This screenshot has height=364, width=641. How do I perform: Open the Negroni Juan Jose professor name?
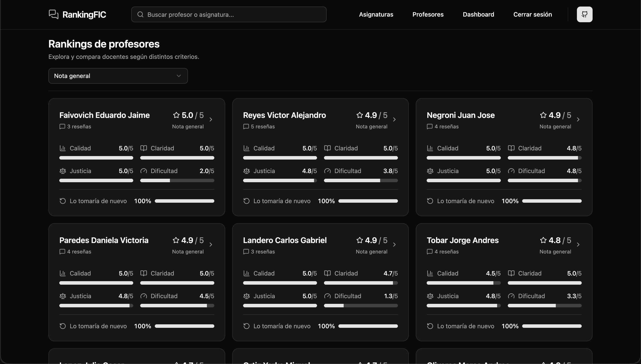pos(461,115)
